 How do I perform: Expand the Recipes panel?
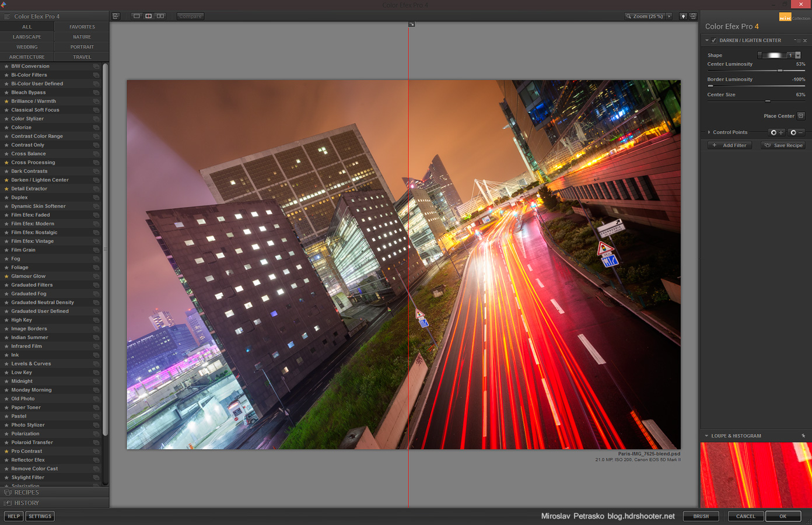coord(54,493)
